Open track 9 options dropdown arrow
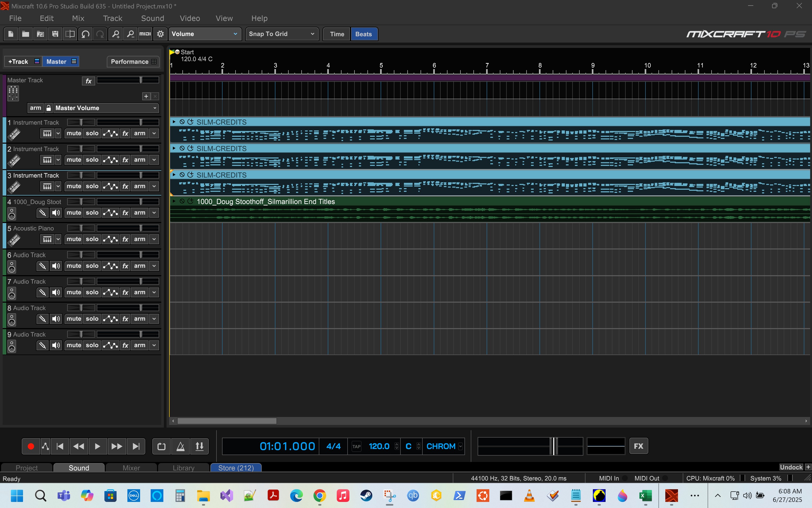The height and width of the screenshot is (508, 812). (x=154, y=345)
